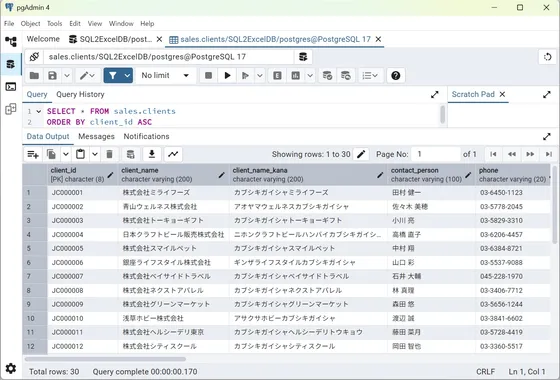
Task: Open the Tools menu
Action: 55,24
